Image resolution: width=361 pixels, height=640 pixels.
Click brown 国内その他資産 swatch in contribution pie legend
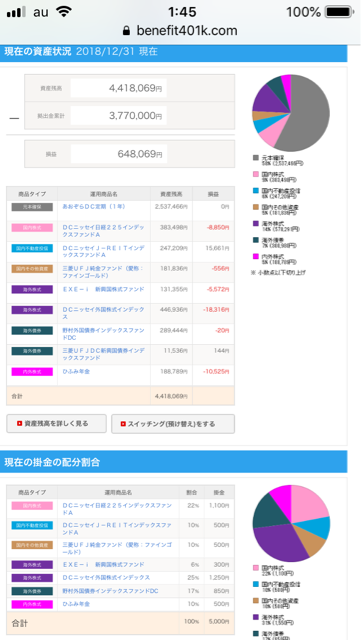[256, 601]
